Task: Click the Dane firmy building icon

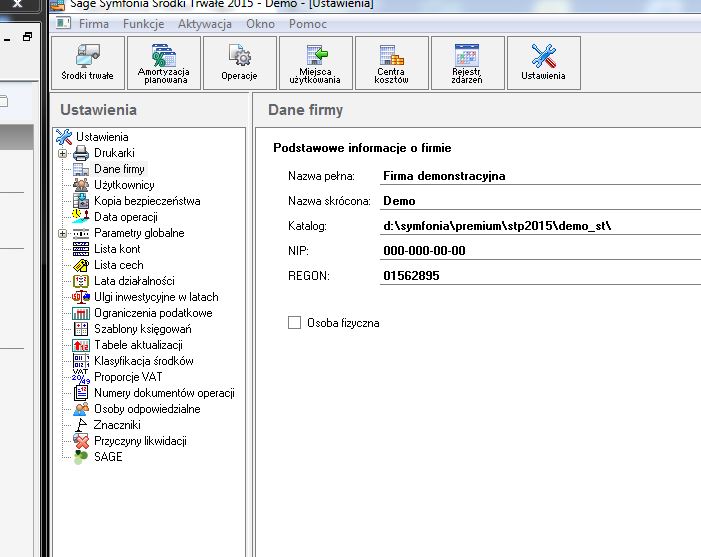Action: [81, 169]
